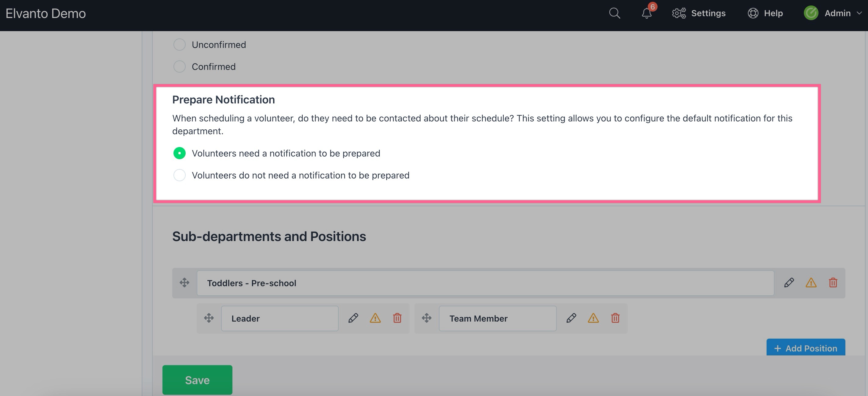Click the warning triangle for Leader
This screenshot has height=396, width=868.
tap(375, 318)
